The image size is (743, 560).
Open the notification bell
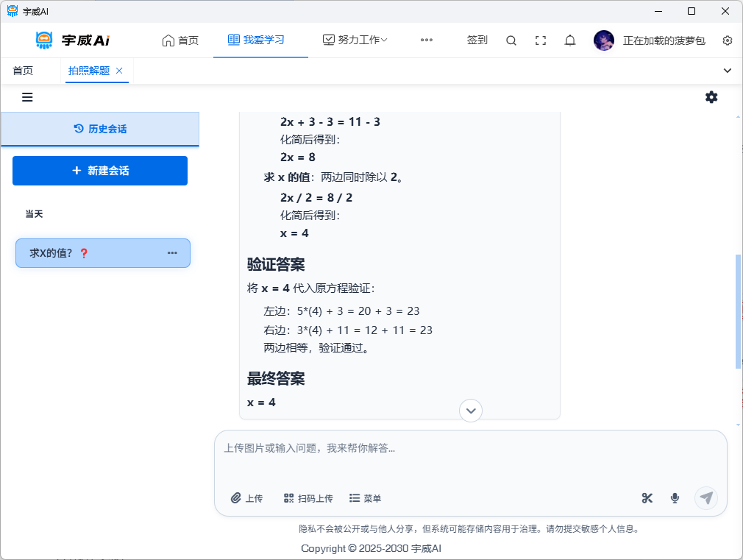coord(569,40)
